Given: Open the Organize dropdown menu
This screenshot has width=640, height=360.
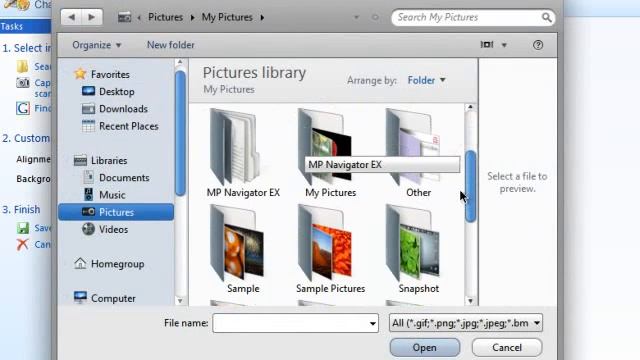Looking at the screenshot, I should (97, 45).
